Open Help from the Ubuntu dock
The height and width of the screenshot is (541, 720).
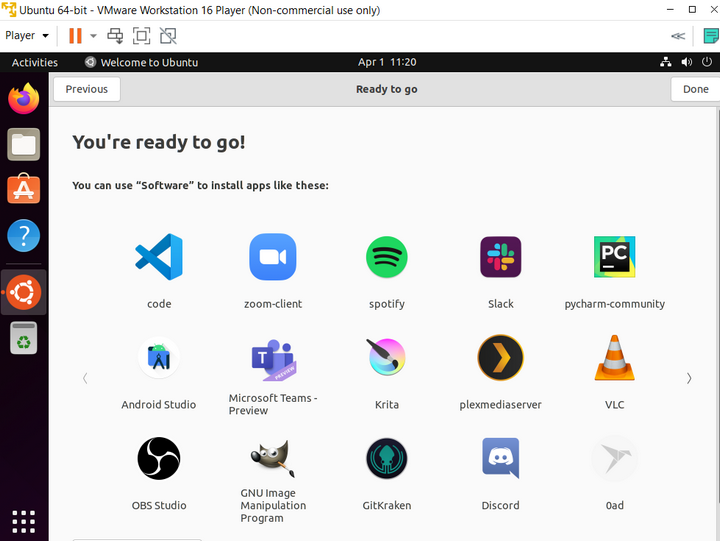click(24, 236)
